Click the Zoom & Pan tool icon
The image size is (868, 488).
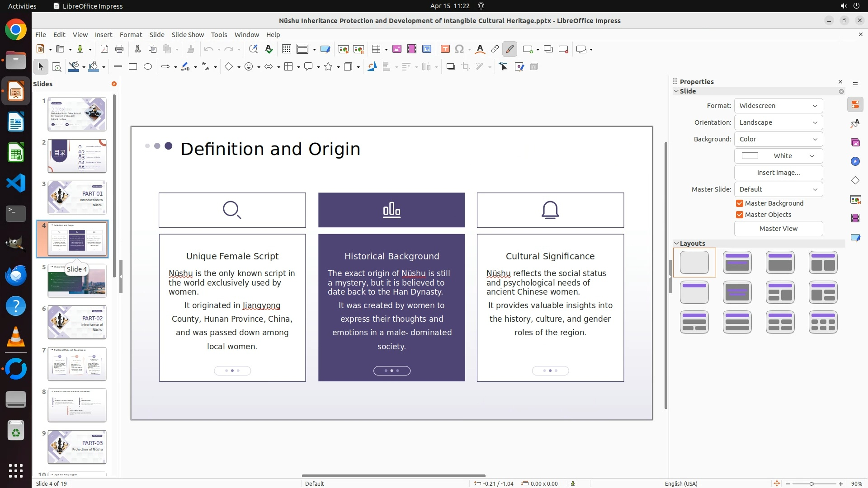coord(57,67)
